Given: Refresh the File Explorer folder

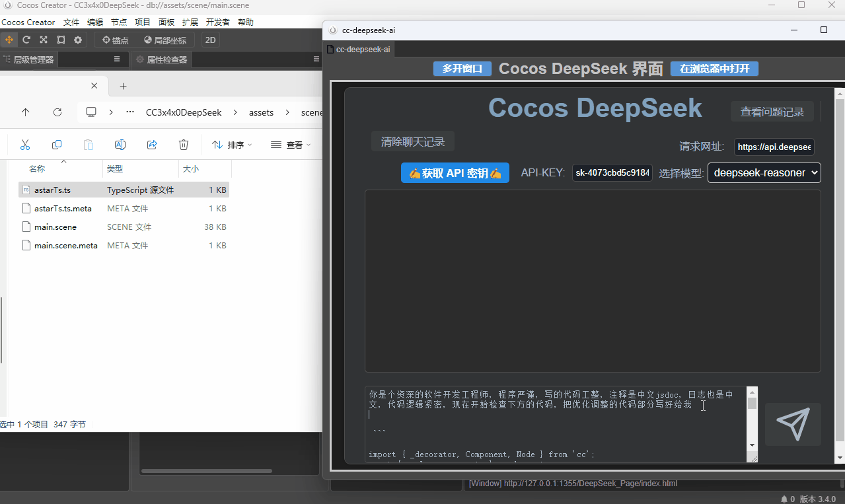Looking at the screenshot, I should 57,112.
